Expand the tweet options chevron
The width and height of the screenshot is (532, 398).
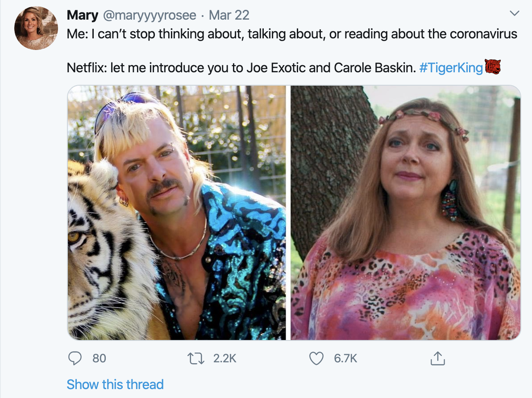(x=515, y=14)
